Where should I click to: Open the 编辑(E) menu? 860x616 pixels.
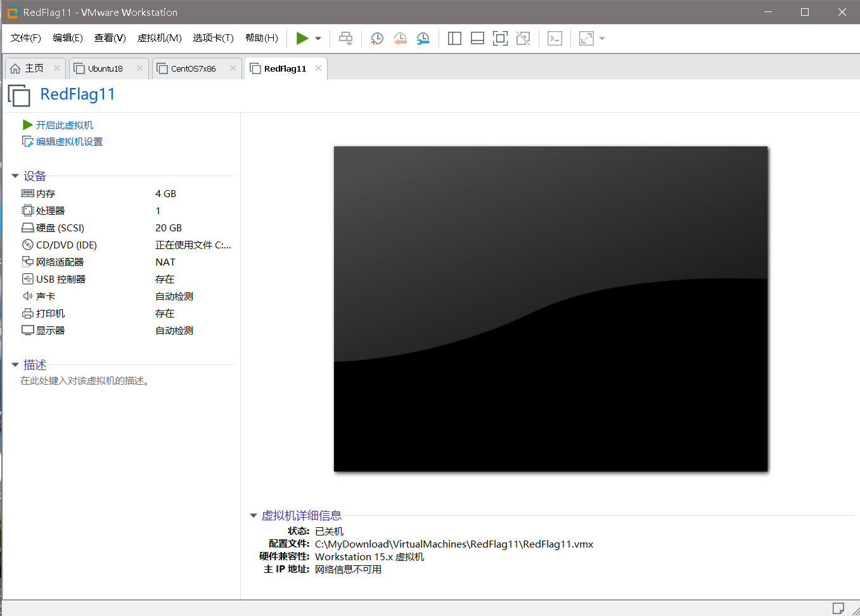[x=68, y=38]
